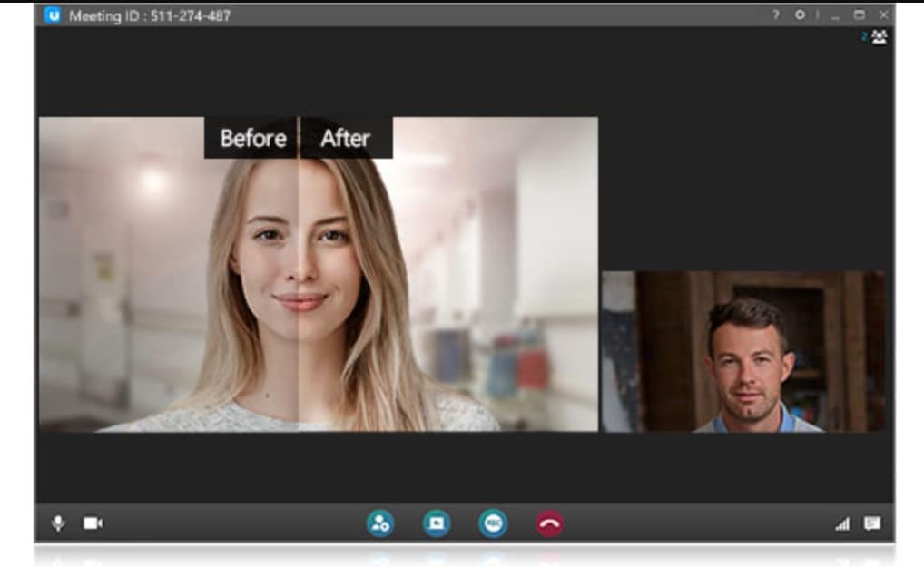Viewport: 924px width, 567px height.
Task: Show the participants list icon
Action: pyautogui.click(x=879, y=37)
